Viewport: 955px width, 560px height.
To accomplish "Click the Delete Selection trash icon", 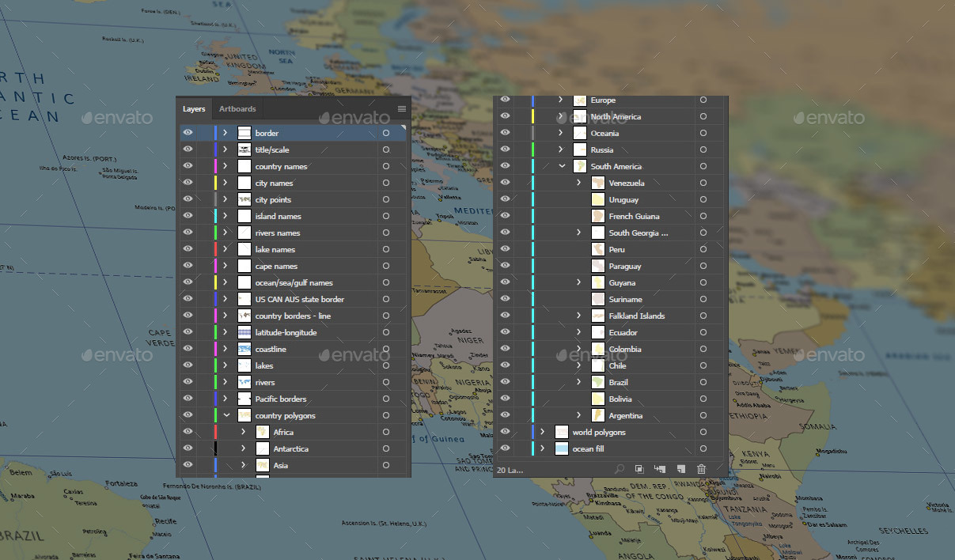I will 701,468.
